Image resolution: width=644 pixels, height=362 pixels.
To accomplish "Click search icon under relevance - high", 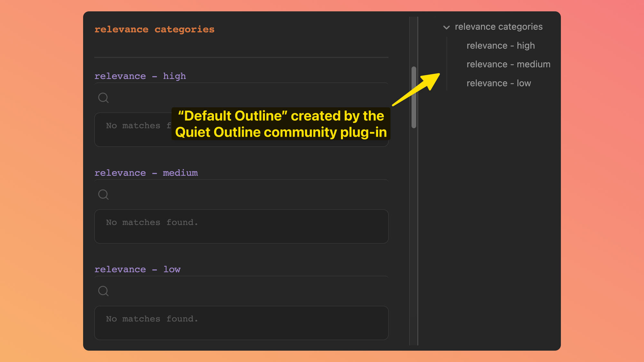I will tap(103, 97).
